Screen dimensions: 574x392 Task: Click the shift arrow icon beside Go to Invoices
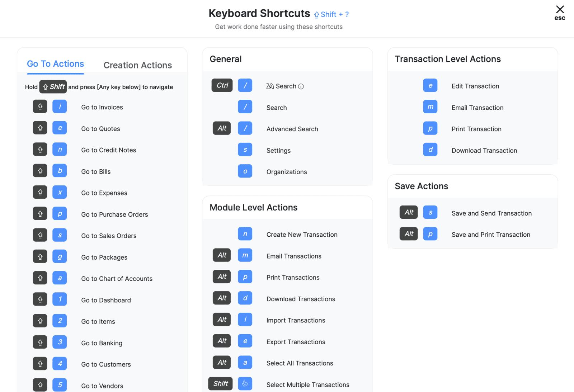pyautogui.click(x=40, y=107)
